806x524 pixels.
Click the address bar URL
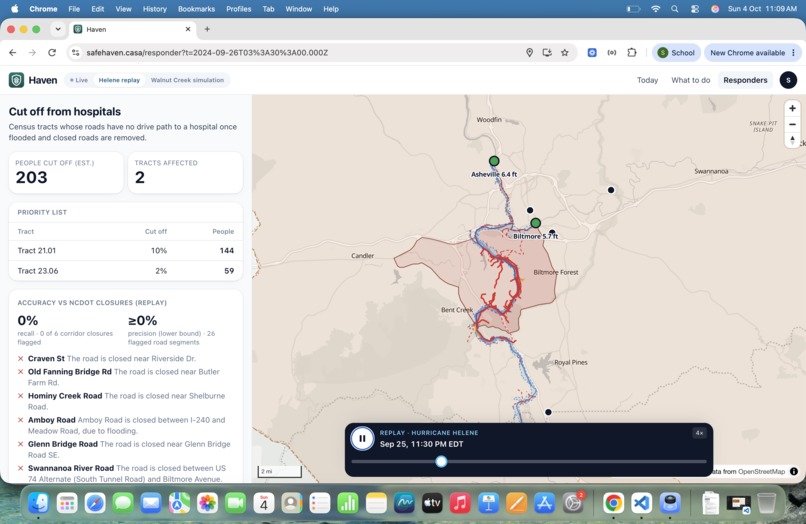tap(207, 52)
